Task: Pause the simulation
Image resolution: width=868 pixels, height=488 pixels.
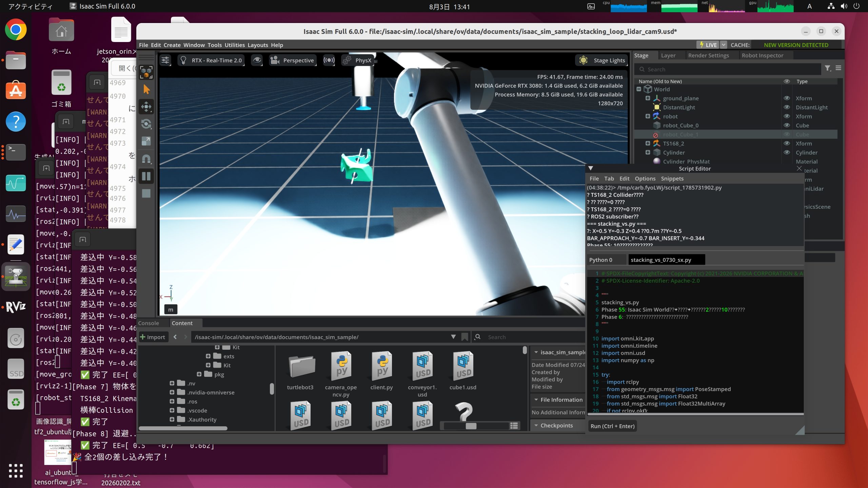Action: coord(146,176)
